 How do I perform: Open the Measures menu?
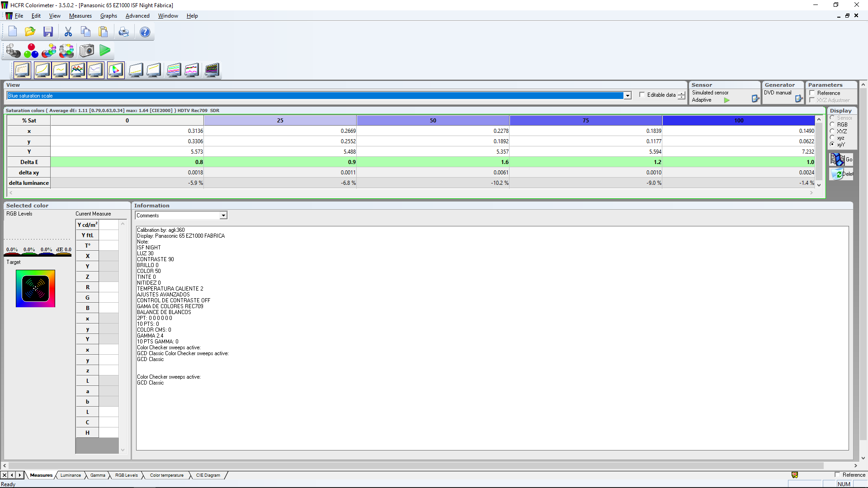tap(80, 16)
